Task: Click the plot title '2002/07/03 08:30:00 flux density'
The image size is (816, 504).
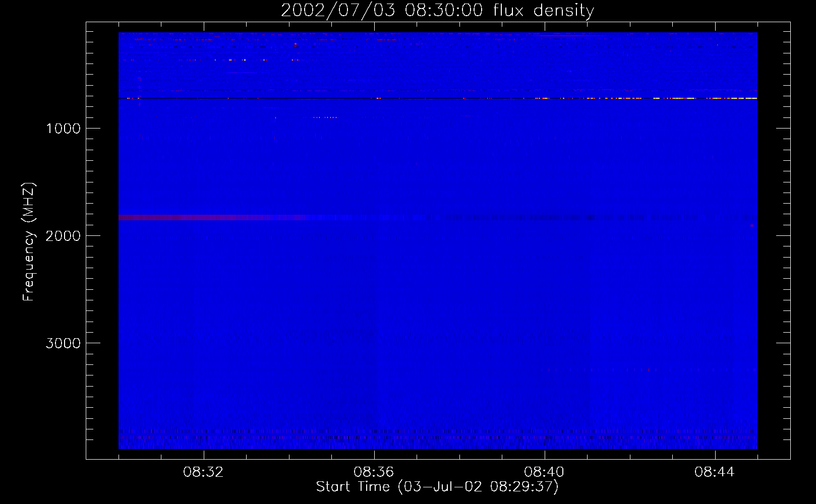Action: 437,11
